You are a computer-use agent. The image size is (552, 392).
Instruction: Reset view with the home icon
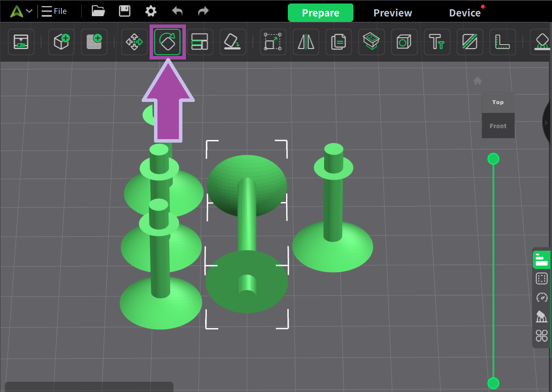click(478, 81)
